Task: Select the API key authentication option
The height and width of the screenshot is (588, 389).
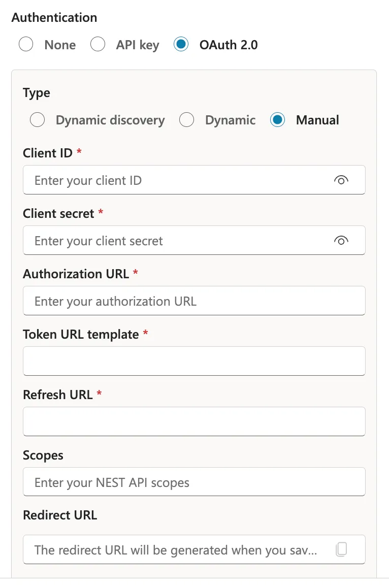Action: [98, 45]
